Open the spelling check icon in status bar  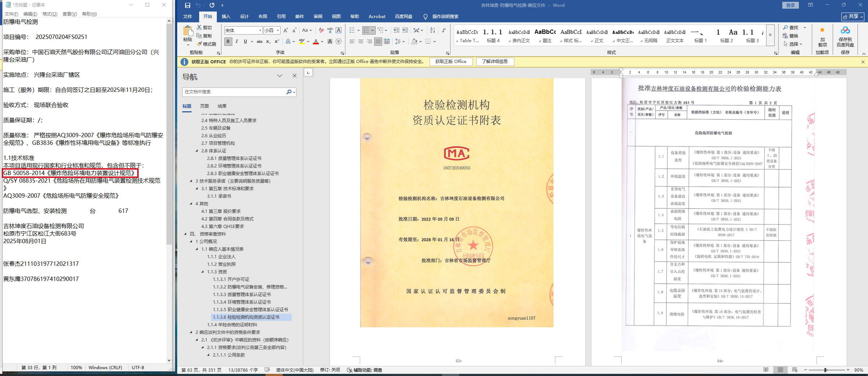[x=267, y=370]
